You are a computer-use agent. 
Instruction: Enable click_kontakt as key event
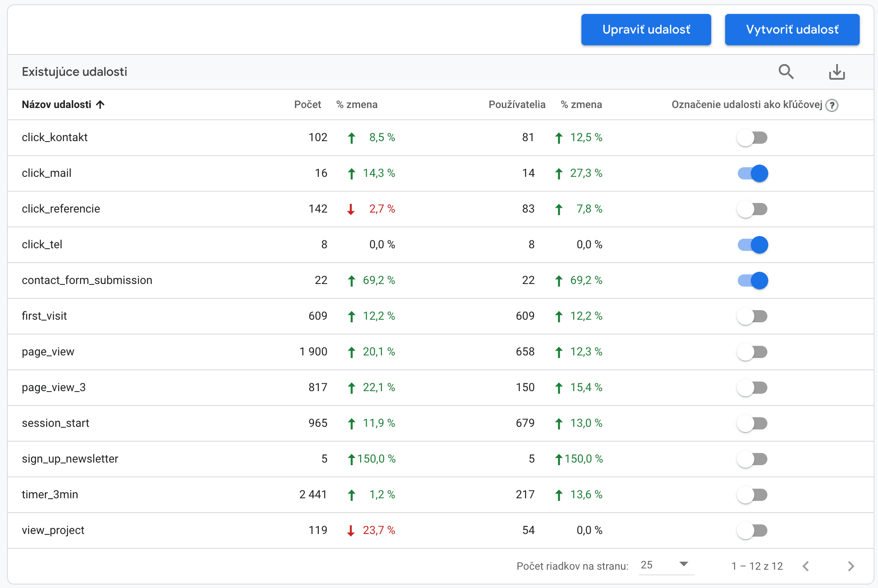[x=752, y=138]
